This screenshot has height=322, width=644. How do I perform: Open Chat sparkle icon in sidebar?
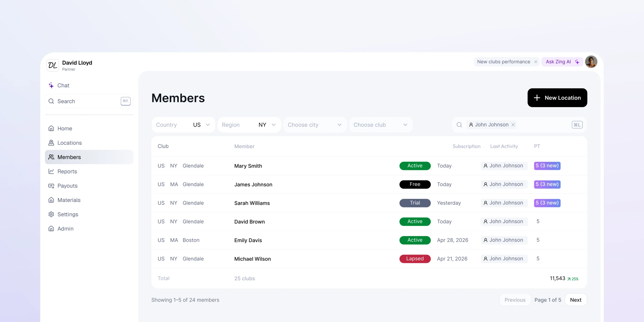point(51,85)
